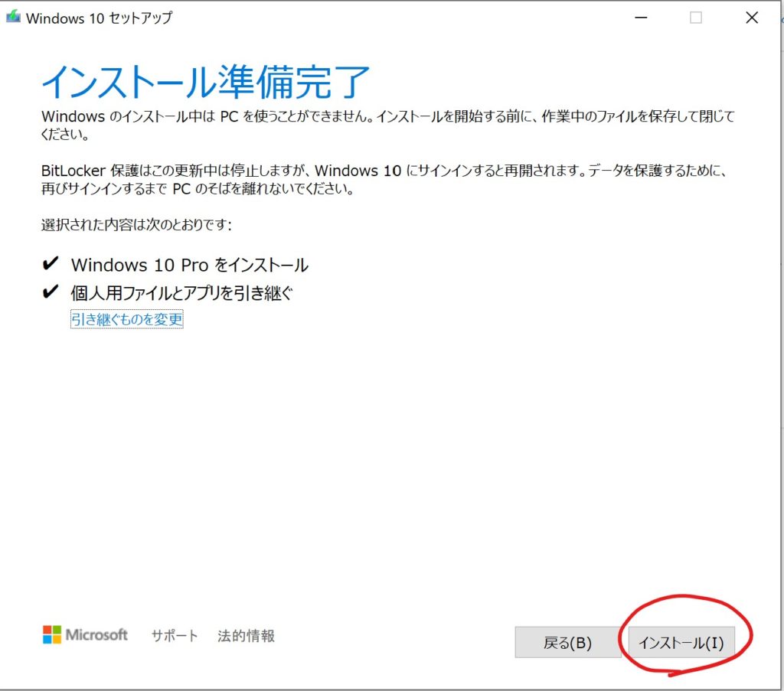Close the Windows 10 セットアップ window
Image resolution: width=784 pixels, height=691 pixels.
pos(752,18)
